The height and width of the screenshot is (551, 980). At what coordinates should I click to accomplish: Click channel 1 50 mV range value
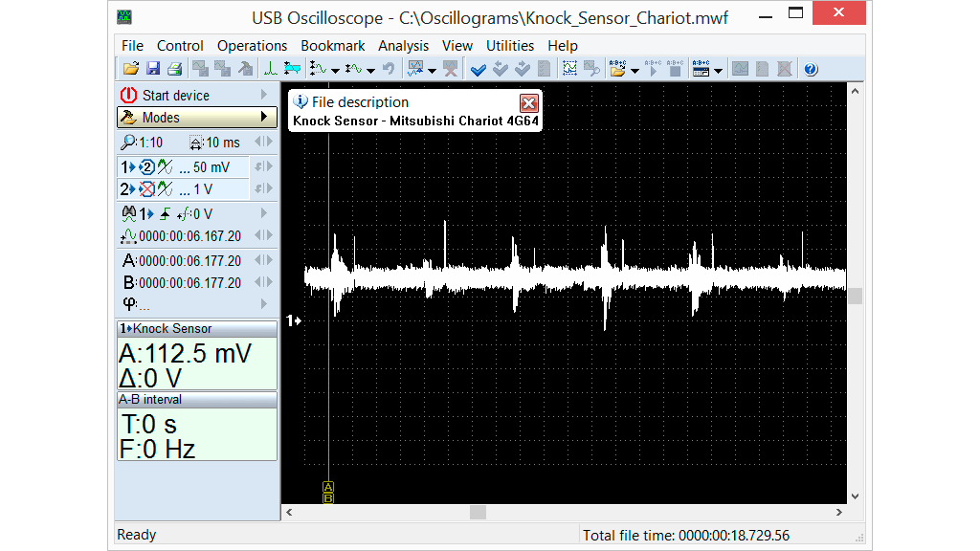(x=212, y=167)
